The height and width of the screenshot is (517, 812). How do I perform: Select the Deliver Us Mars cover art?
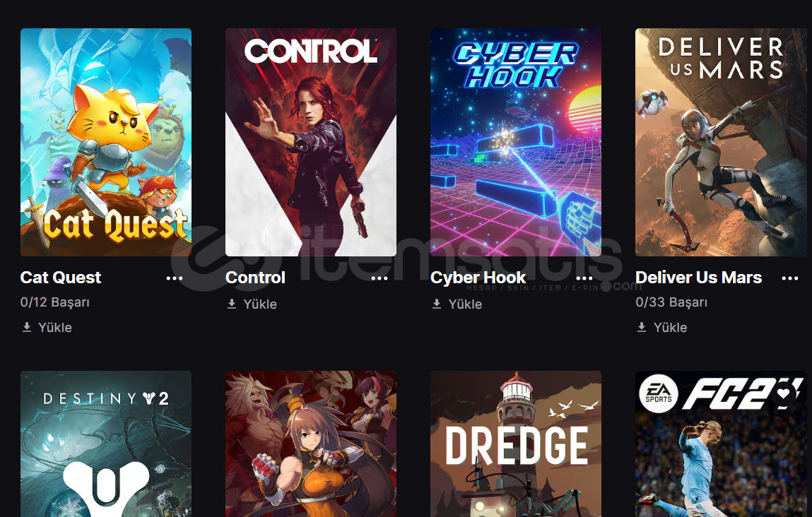[x=721, y=143]
